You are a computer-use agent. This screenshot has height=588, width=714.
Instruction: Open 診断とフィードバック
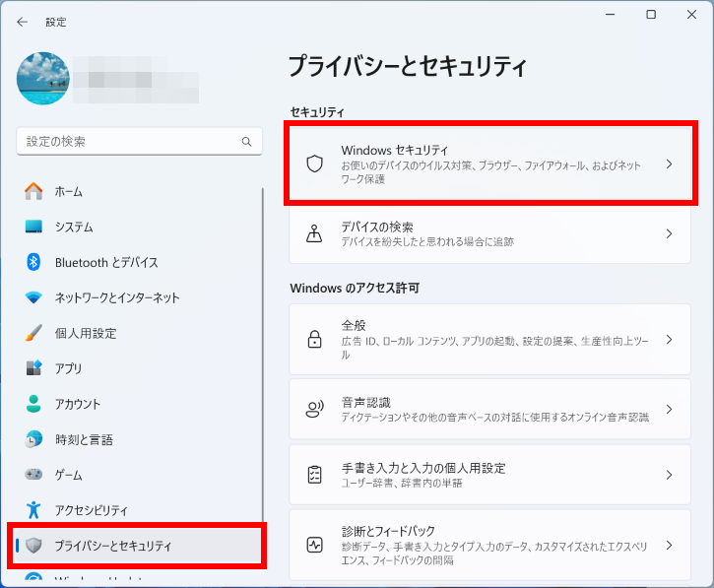[490, 545]
